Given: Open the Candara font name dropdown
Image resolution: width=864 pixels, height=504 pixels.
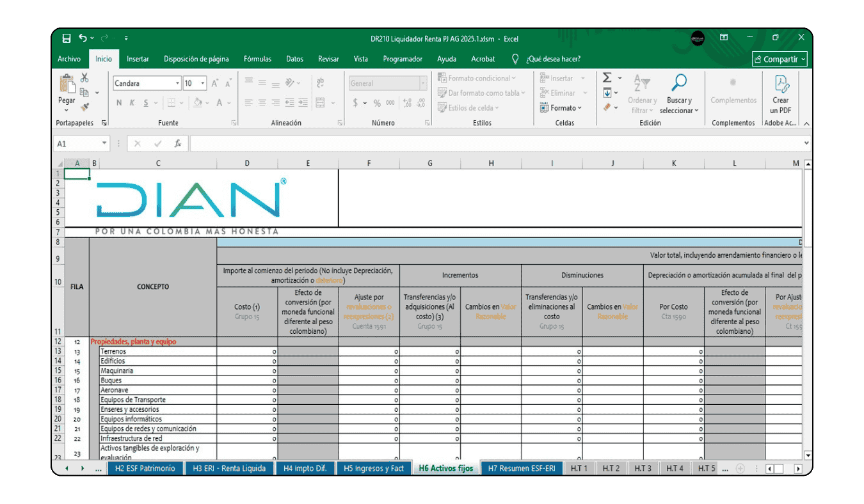Looking at the screenshot, I should click(x=177, y=83).
